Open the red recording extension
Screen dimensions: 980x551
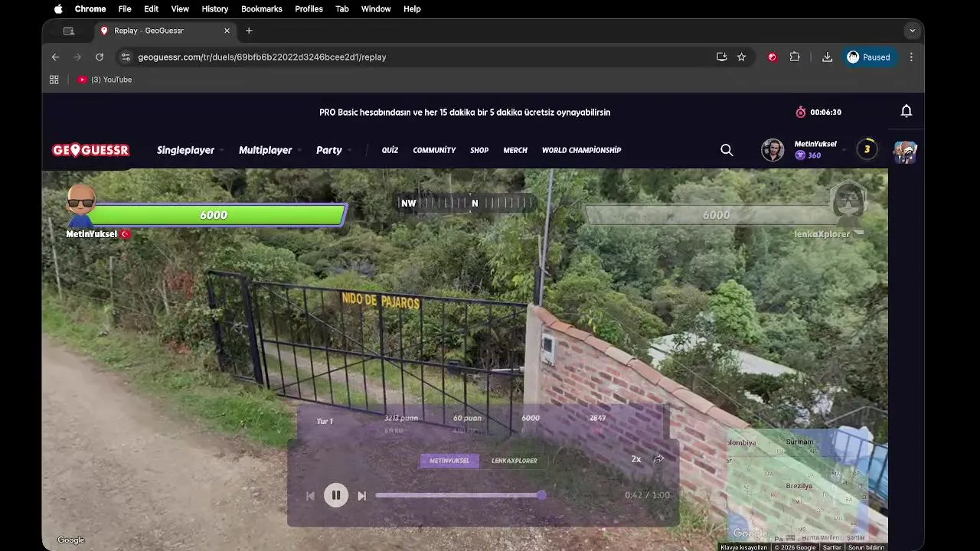pyautogui.click(x=772, y=57)
